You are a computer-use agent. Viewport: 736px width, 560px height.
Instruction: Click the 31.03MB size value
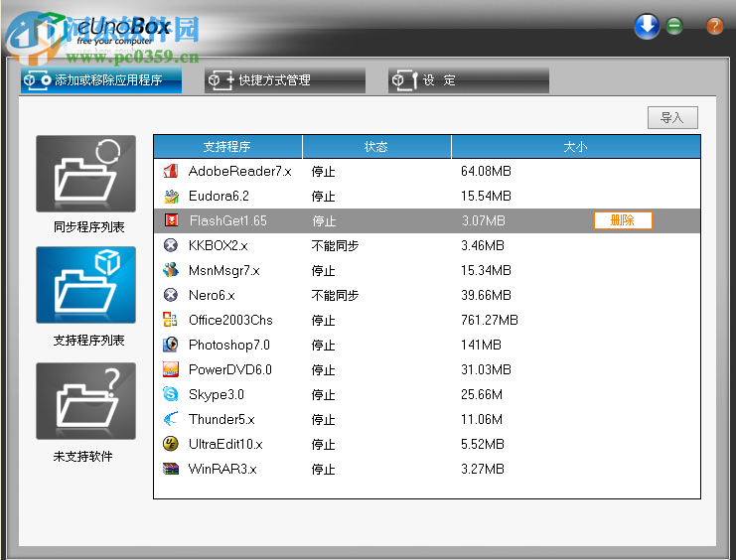[486, 370]
